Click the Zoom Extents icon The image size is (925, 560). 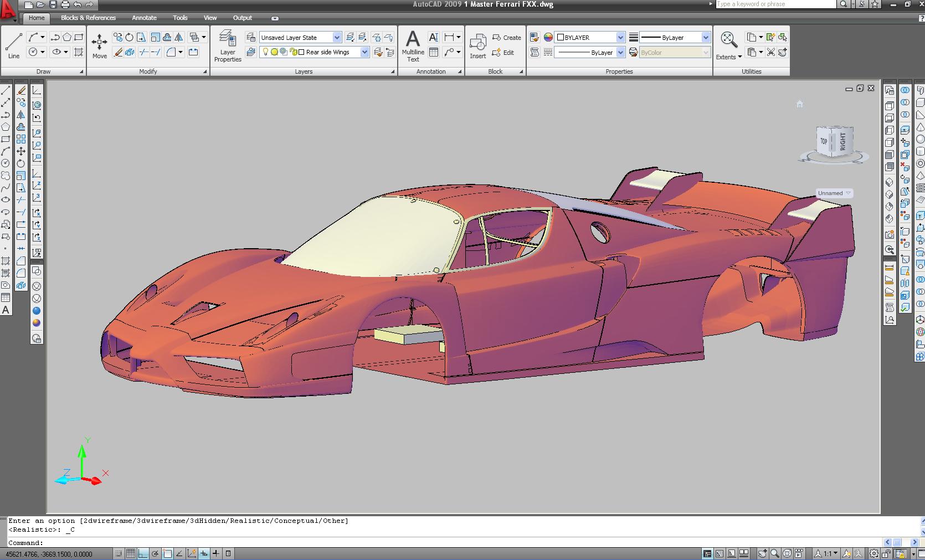pos(728,40)
